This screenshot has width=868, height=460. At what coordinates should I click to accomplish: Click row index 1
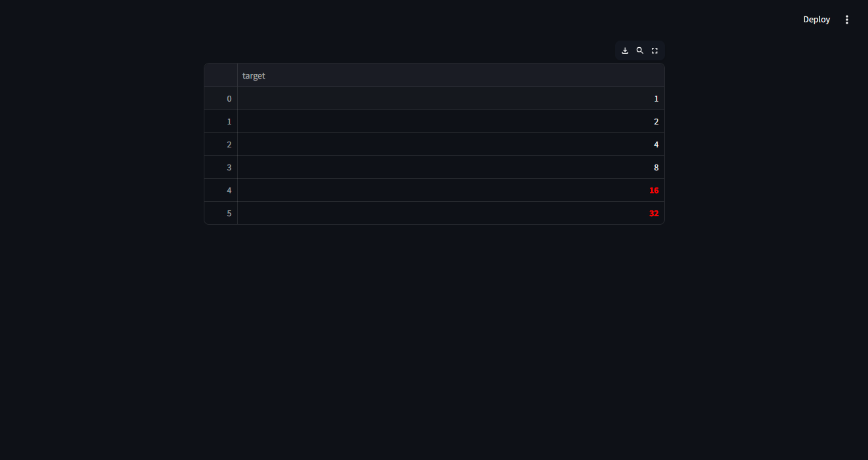(x=221, y=121)
